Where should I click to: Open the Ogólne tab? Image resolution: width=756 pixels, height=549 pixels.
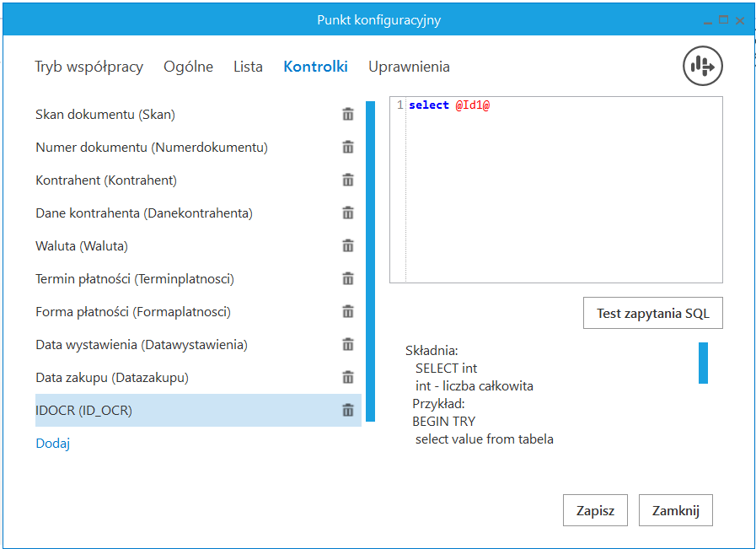188,67
